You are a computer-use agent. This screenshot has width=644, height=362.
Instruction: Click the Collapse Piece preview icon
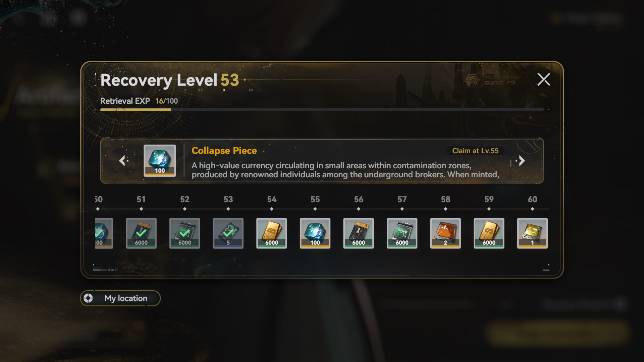click(x=160, y=161)
